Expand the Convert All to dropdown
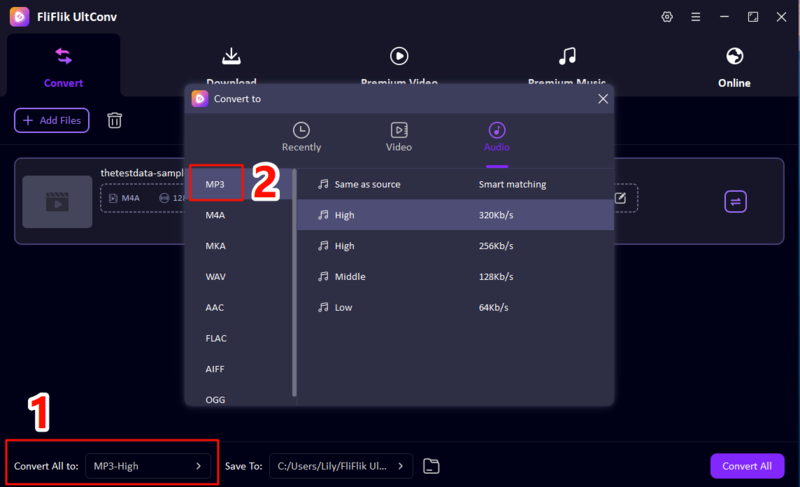The width and height of the screenshot is (800, 487). point(147,466)
